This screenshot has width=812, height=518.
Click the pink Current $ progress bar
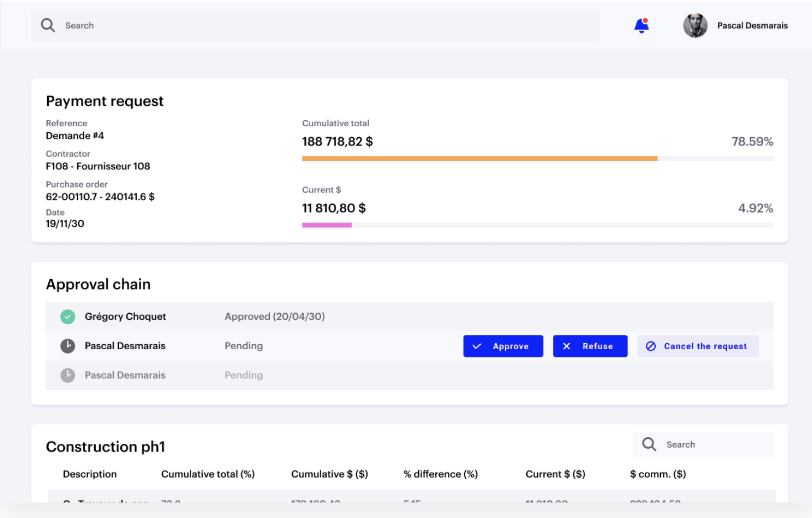point(327,225)
